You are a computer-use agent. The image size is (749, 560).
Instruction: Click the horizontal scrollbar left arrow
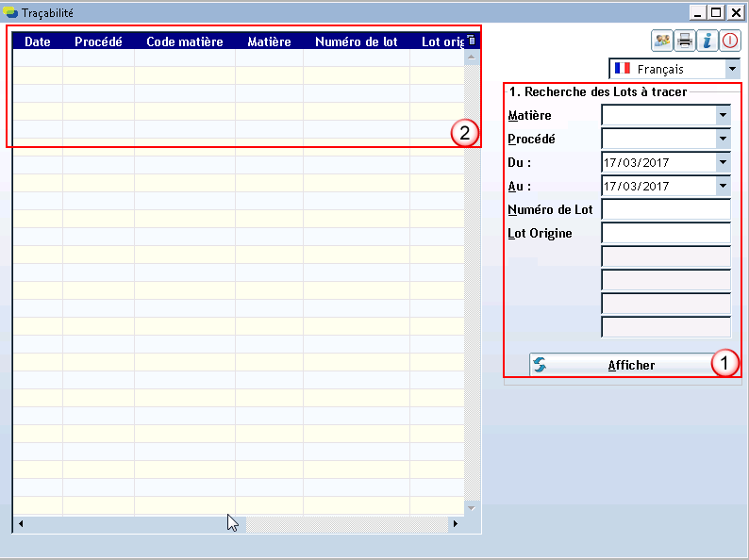[x=21, y=524]
